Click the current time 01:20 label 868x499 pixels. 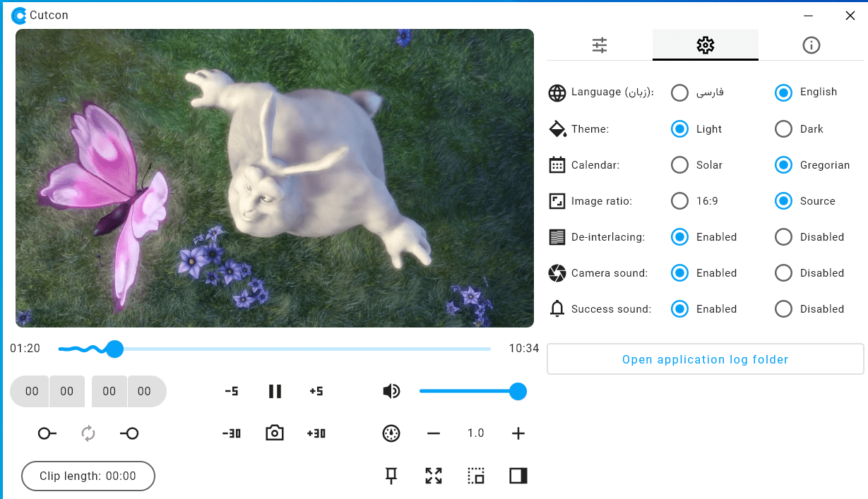coord(25,349)
